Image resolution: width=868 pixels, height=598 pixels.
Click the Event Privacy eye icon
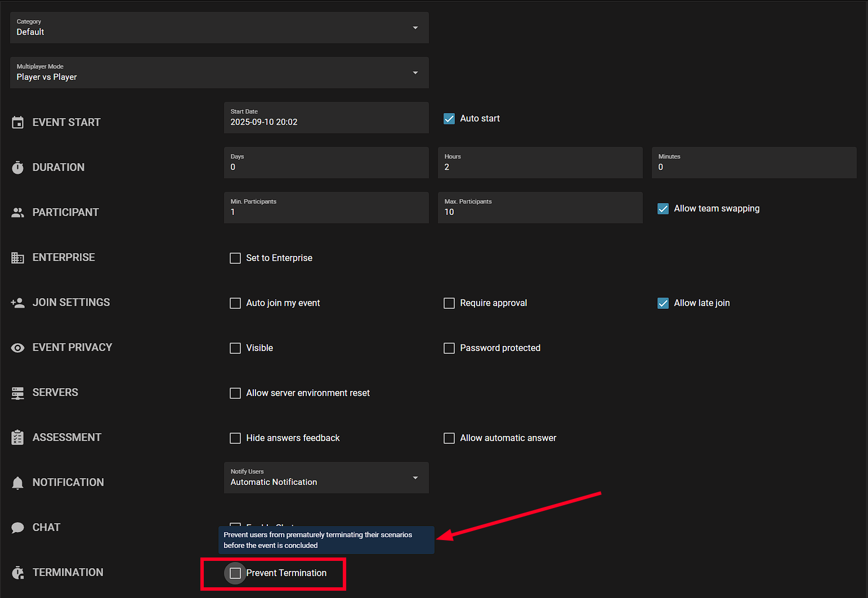tap(18, 348)
